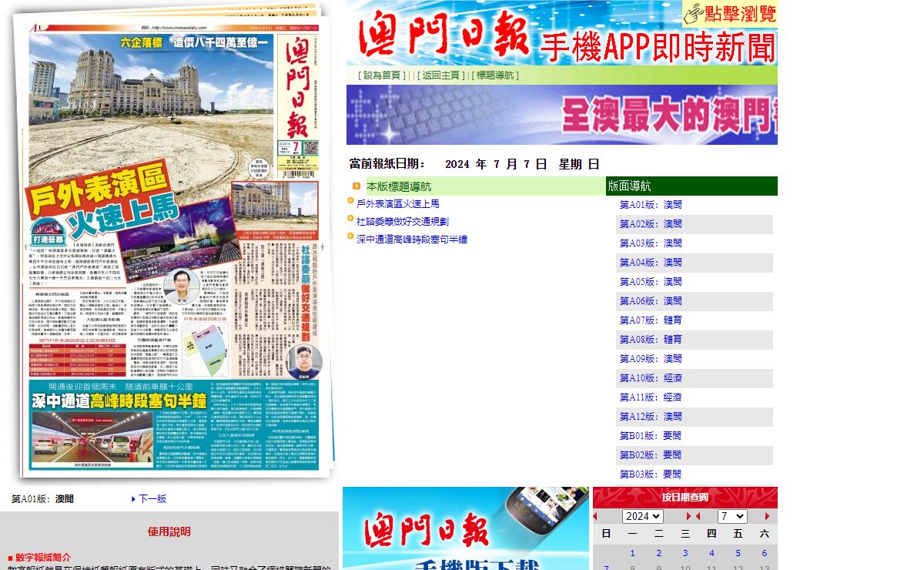Image resolution: width=924 pixels, height=570 pixels.
Task: Click calendar date 6
Action: 765,553
